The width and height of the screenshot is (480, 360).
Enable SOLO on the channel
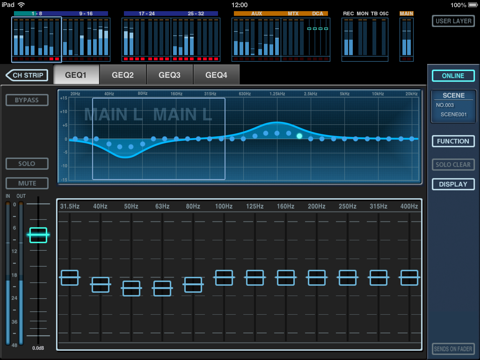pos(27,164)
